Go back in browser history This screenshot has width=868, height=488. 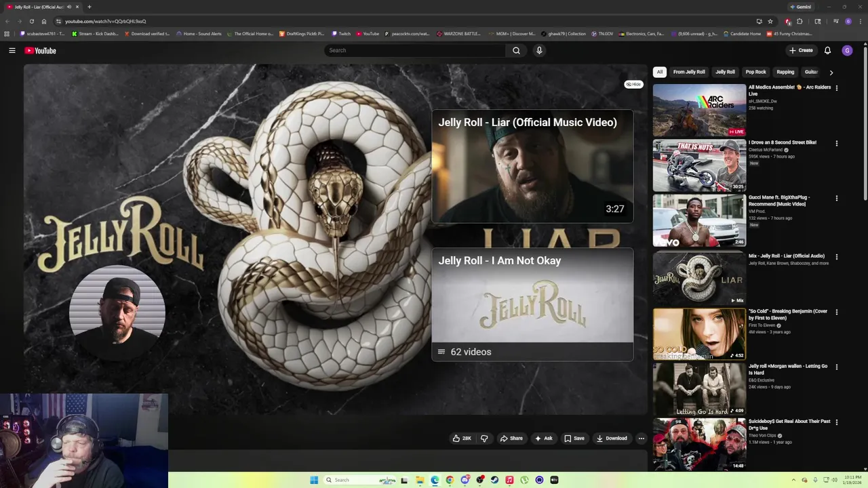[x=7, y=21]
